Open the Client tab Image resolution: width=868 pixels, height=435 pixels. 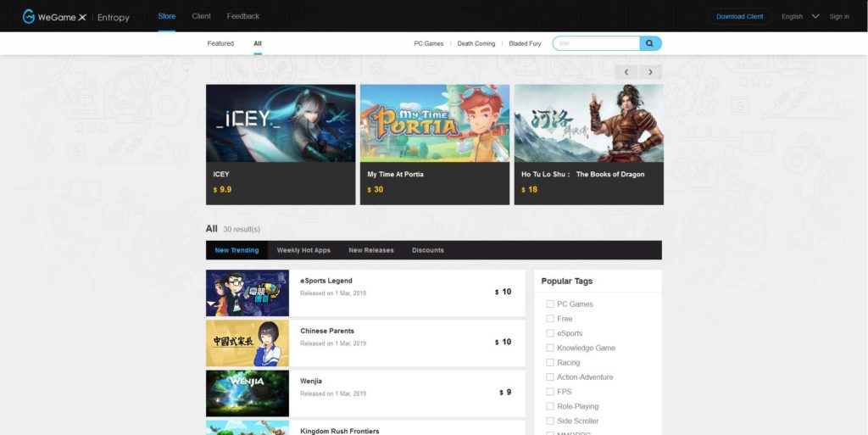[201, 16]
